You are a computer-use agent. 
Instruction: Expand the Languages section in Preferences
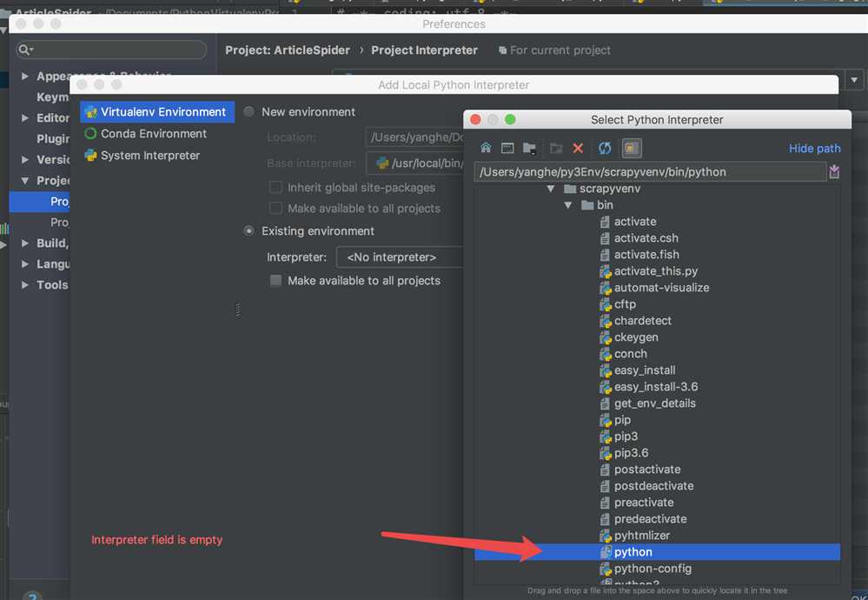25,264
